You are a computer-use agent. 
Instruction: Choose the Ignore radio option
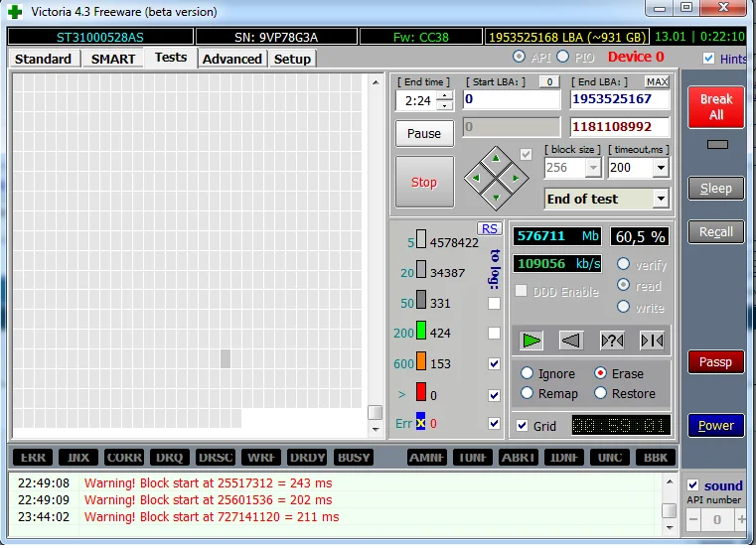(527, 373)
